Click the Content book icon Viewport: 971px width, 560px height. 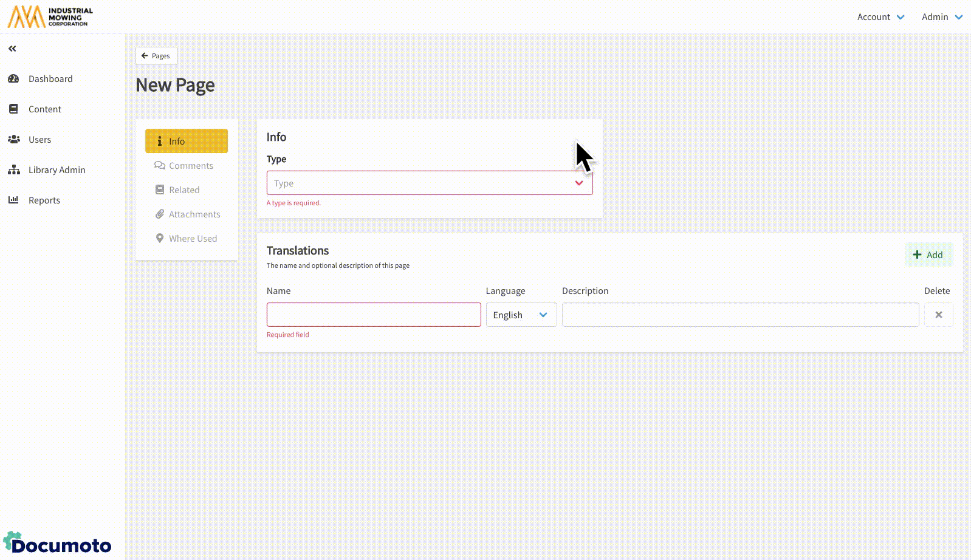point(13,109)
